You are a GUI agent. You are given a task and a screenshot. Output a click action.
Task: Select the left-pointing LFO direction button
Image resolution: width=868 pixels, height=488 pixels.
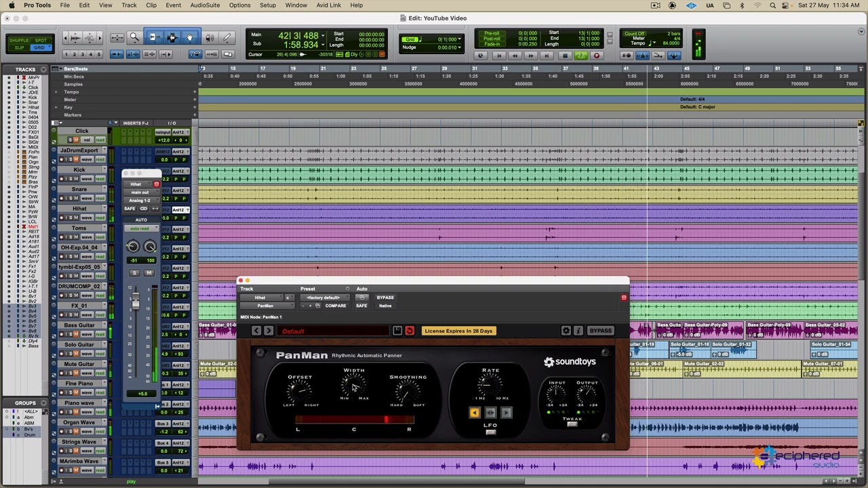pyautogui.click(x=474, y=413)
